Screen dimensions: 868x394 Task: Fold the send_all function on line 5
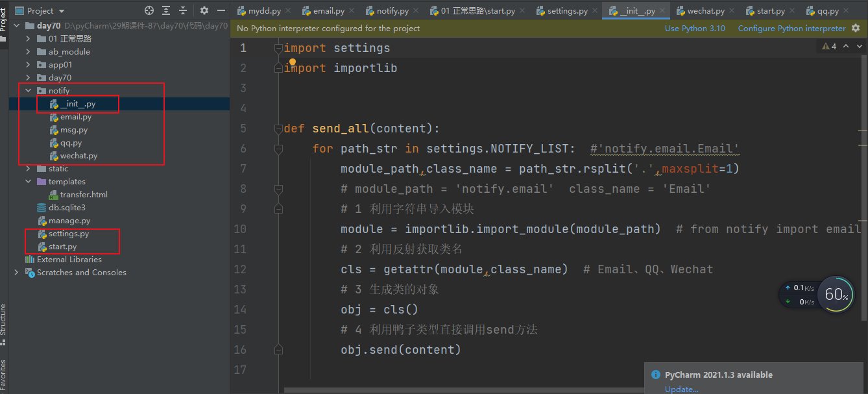[278, 129]
